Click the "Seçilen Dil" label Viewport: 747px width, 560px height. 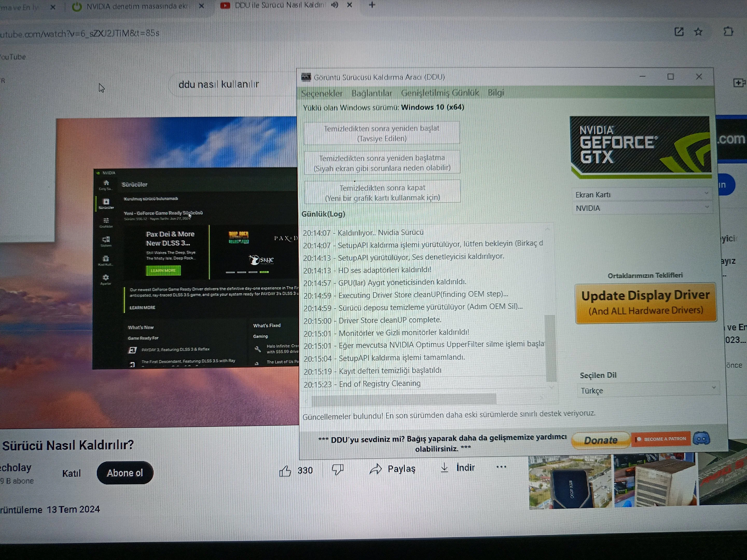pyautogui.click(x=598, y=375)
